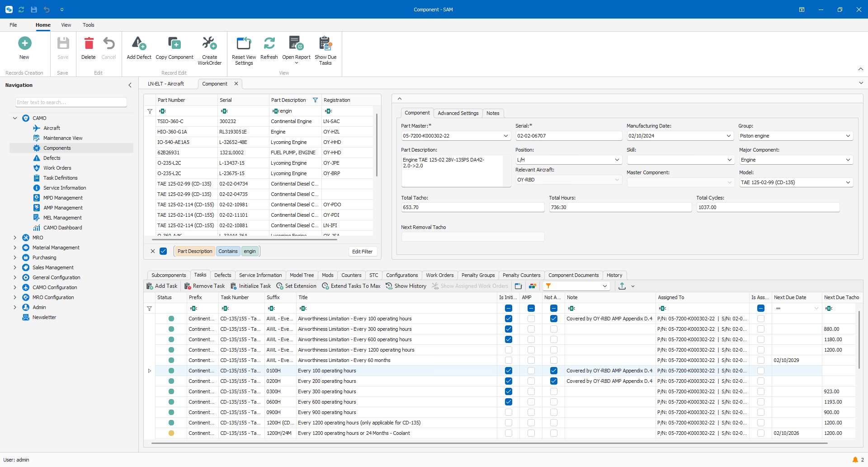Viewport: 868px width, 467px height.
Task: Click the Delete icon in ribbon
Action: tap(89, 43)
